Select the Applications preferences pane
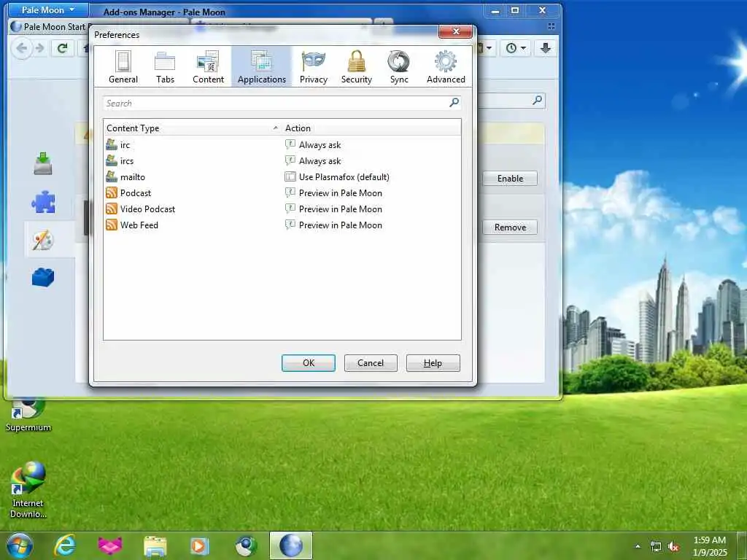The height and width of the screenshot is (560, 747). pos(261,66)
